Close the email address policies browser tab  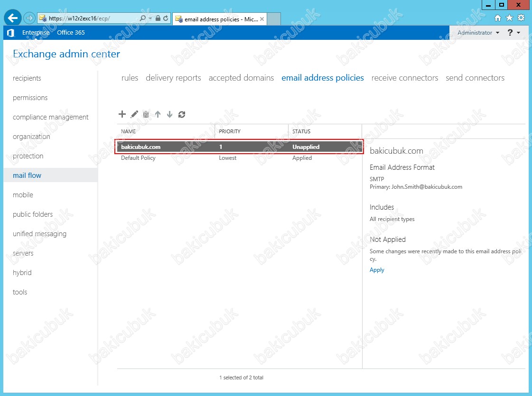tap(262, 19)
